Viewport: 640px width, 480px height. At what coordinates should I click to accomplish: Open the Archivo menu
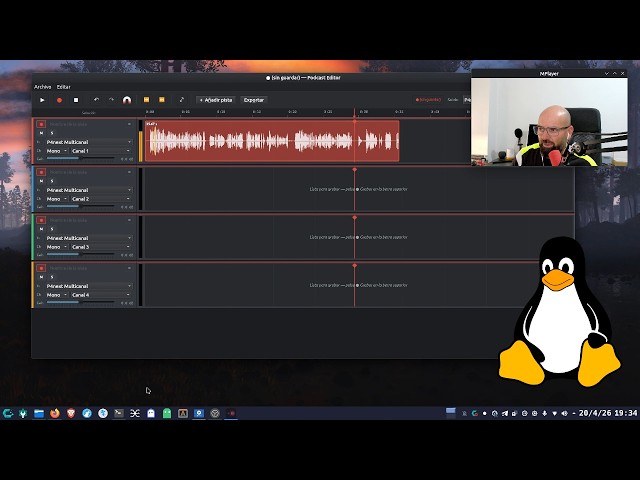click(x=42, y=87)
